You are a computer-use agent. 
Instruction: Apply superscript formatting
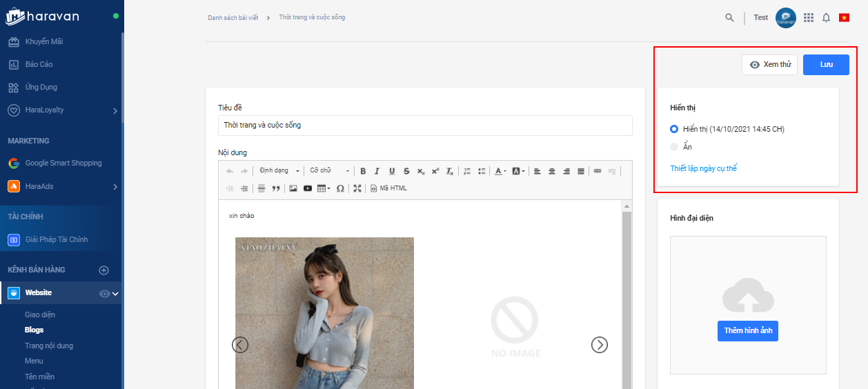pos(435,171)
